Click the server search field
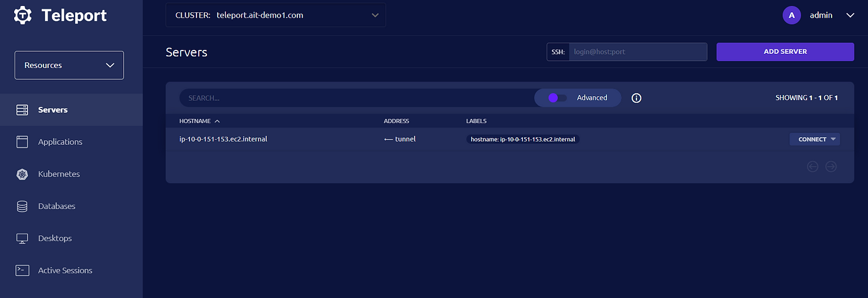Screen dimensions: 868x298 pyautogui.click(x=357, y=98)
